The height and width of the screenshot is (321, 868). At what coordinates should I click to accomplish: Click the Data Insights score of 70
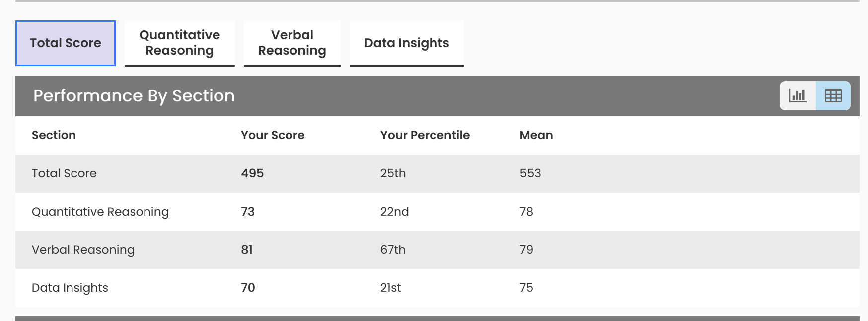[x=248, y=288]
